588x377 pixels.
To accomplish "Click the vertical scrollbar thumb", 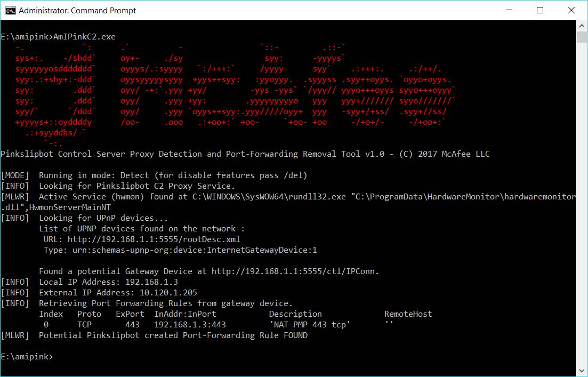I will click(582, 36).
